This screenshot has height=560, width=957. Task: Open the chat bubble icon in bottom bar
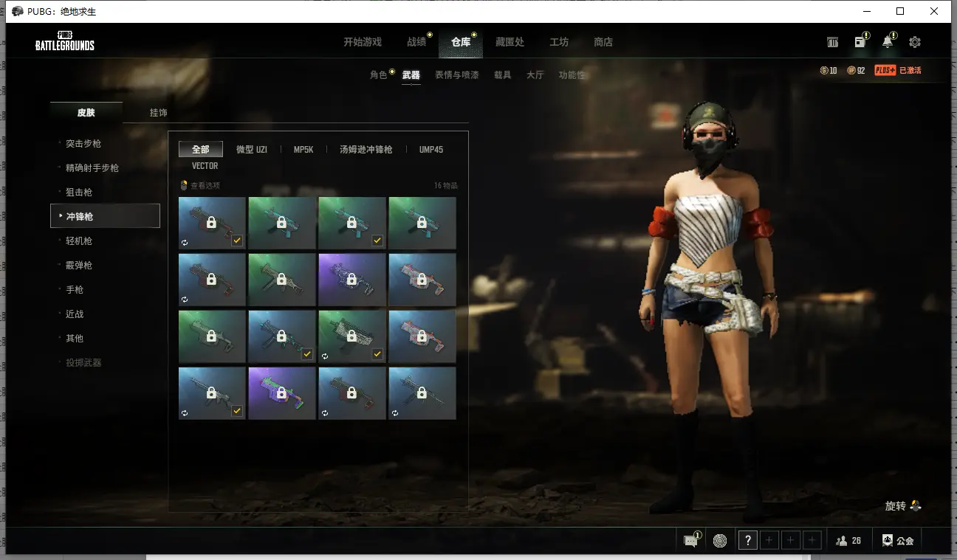click(691, 541)
